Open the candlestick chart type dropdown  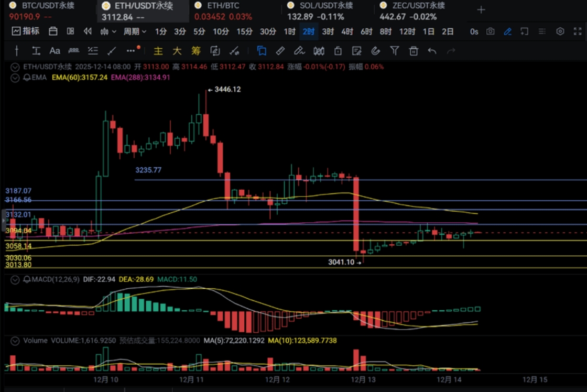coord(107,31)
